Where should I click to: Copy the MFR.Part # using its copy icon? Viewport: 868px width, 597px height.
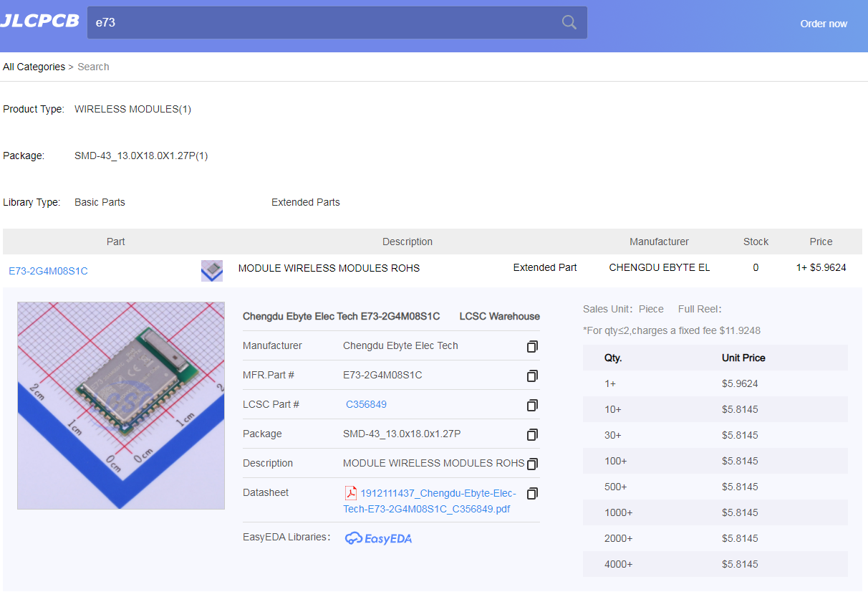click(531, 376)
